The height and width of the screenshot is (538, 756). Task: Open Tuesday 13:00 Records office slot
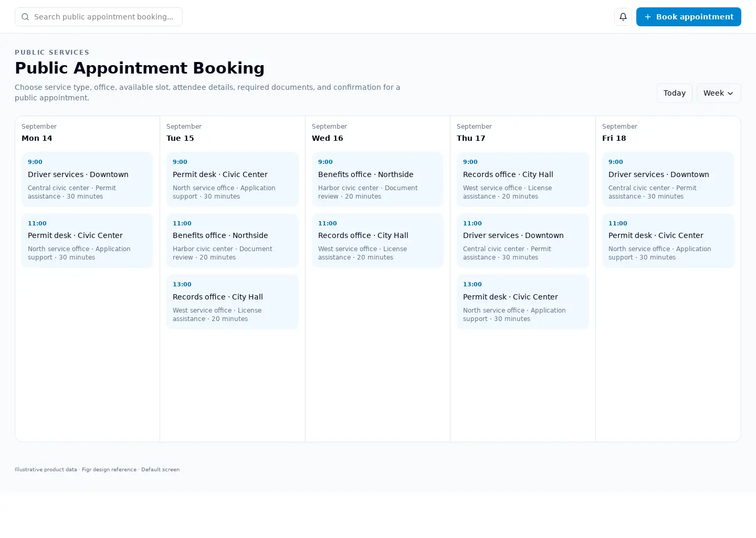click(x=233, y=302)
